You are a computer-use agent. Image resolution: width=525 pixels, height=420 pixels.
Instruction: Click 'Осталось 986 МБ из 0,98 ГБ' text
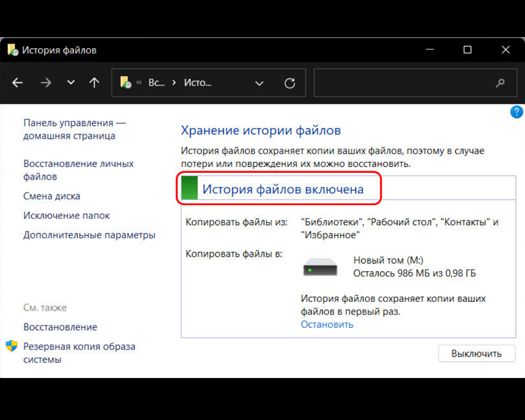[x=415, y=274]
